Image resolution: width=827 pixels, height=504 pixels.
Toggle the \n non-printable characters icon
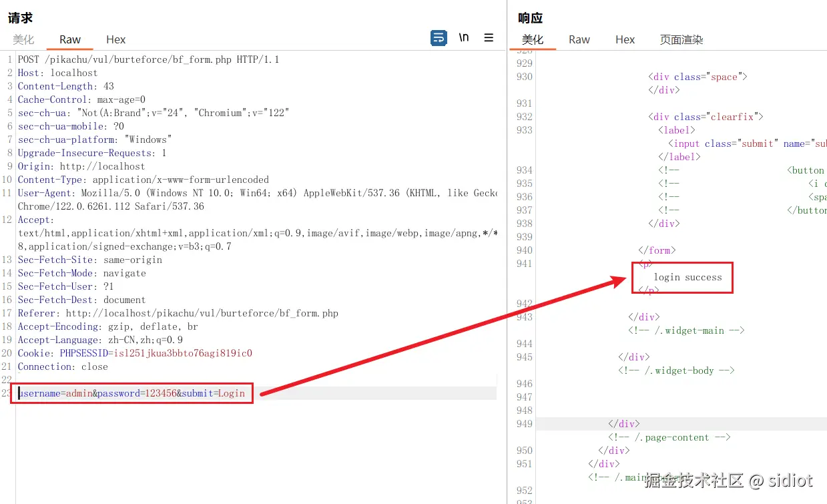point(464,38)
